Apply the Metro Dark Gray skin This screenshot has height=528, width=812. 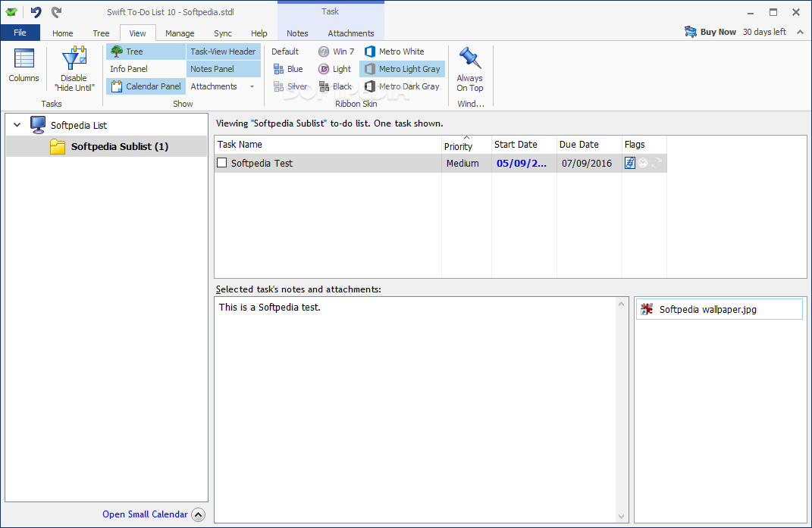402,86
